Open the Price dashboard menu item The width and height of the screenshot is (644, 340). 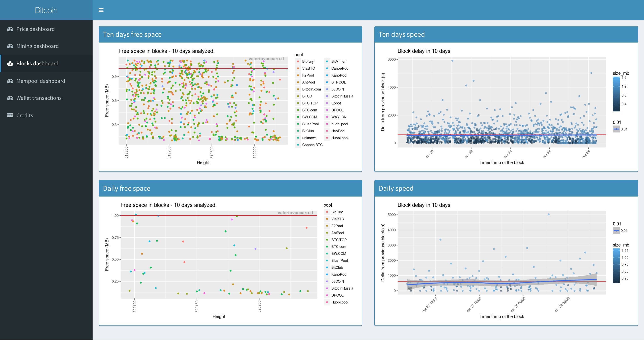tap(36, 29)
